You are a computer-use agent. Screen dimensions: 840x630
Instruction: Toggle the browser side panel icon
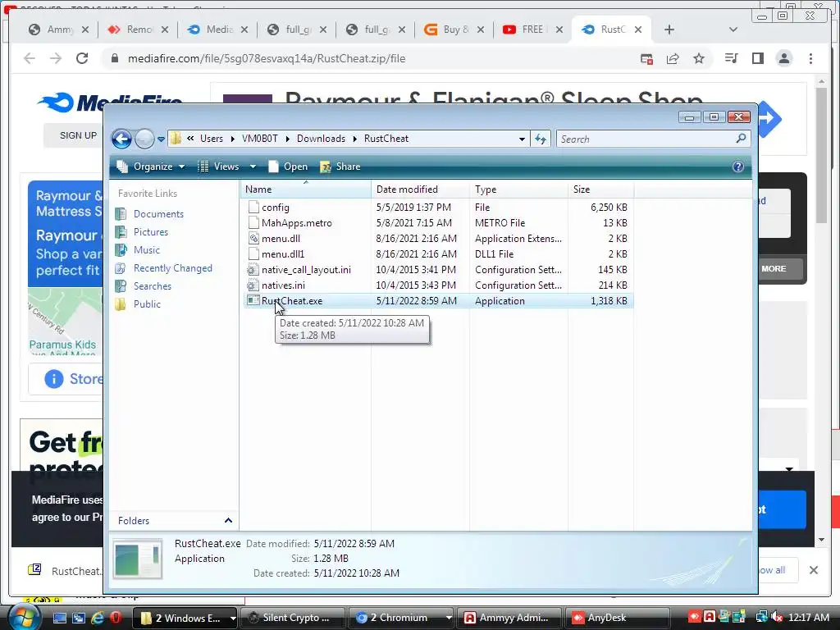[757, 58]
